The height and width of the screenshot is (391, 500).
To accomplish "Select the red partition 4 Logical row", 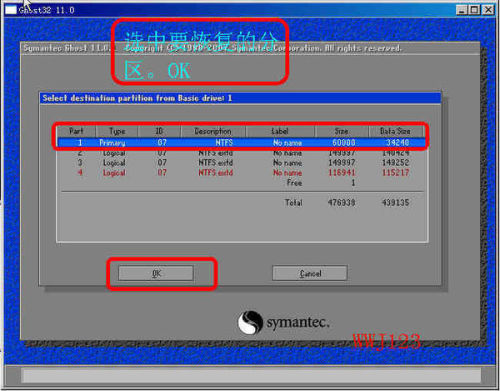I will click(241, 173).
